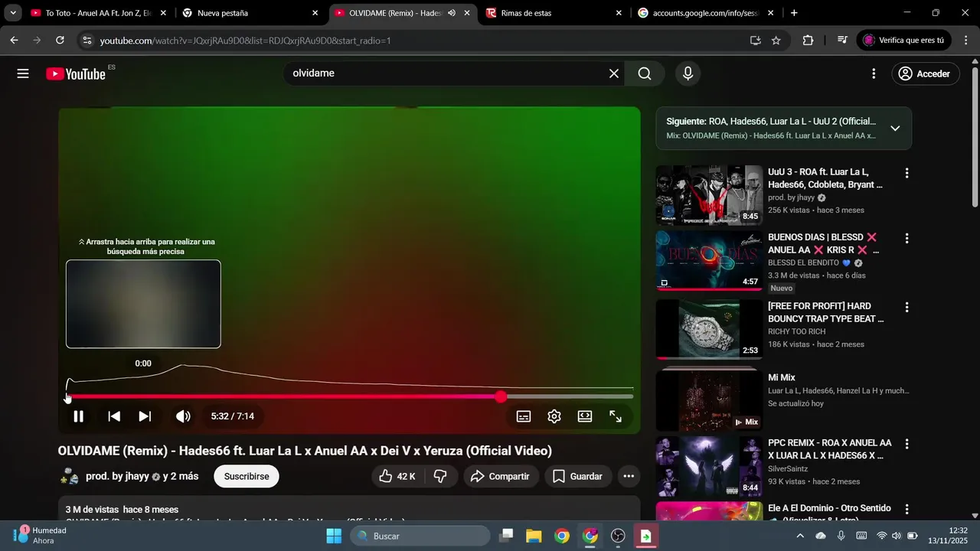Clear the search box text with X
Viewport: 980px width, 551px height.
pos(614,73)
